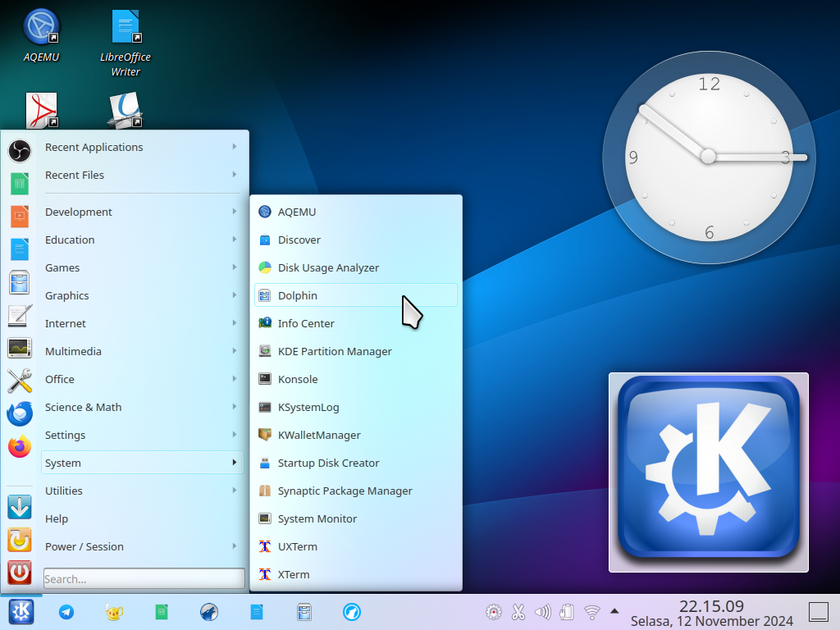Expand Games category
This screenshot has width=840, height=630.
(143, 267)
